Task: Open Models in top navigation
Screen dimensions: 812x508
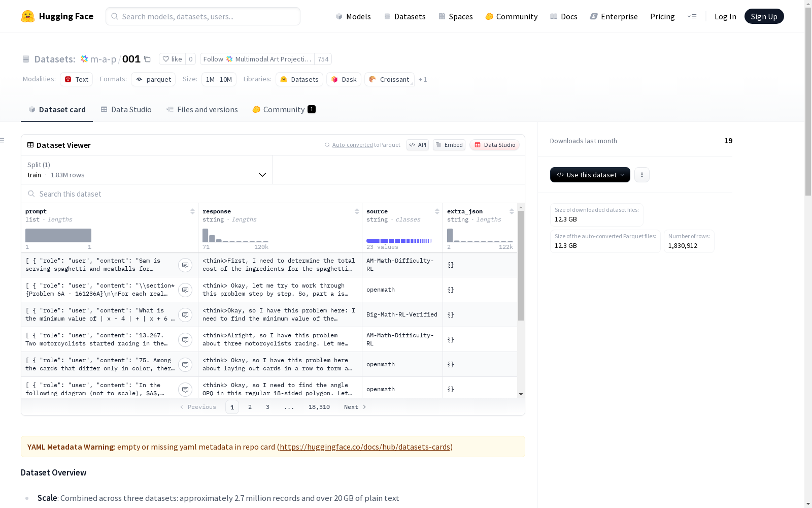Action: pyautogui.click(x=353, y=16)
